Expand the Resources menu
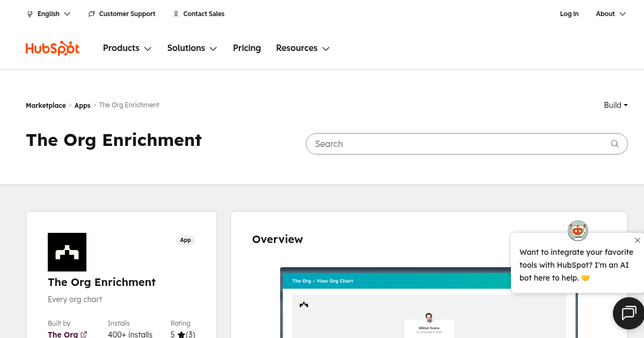This screenshot has width=644, height=338. [303, 48]
